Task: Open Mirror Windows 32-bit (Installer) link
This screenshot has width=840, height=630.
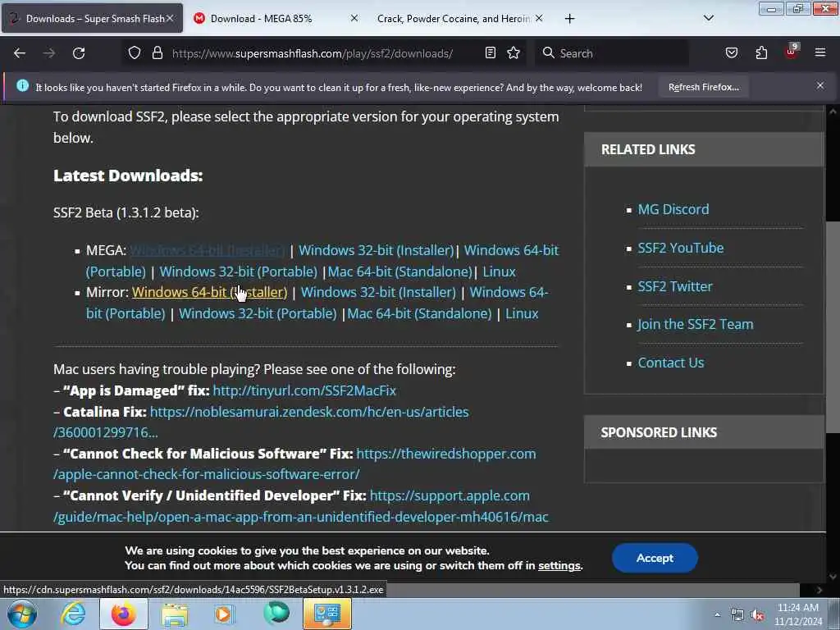Action: [x=378, y=292]
